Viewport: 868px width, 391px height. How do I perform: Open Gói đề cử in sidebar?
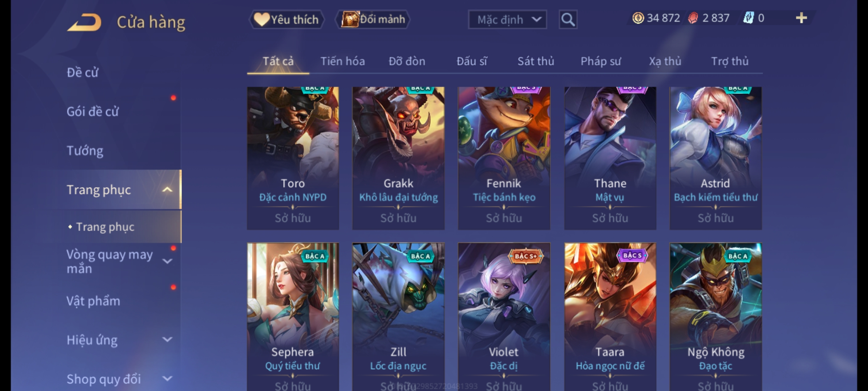pyautogui.click(x=93, y=112)
